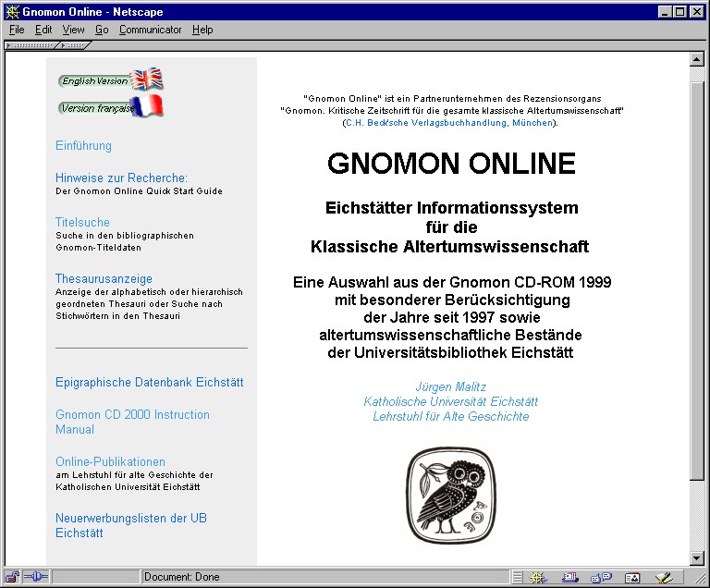Open Gnomon CD 2000 Instruction Manual link
This screenshot has width=710, height=588.
132,422
